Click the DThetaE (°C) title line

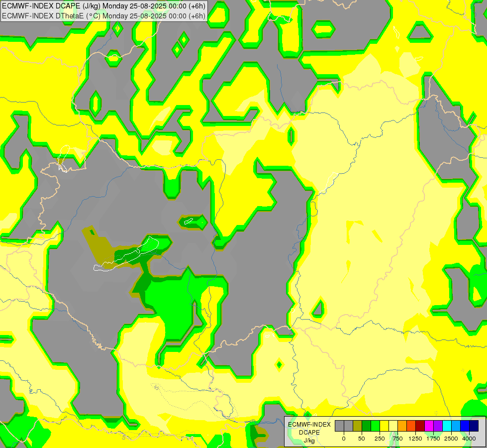point(103,16)
